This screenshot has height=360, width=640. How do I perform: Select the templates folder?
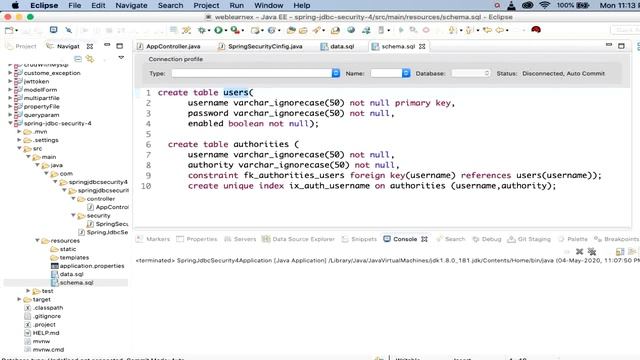[74, 257]
